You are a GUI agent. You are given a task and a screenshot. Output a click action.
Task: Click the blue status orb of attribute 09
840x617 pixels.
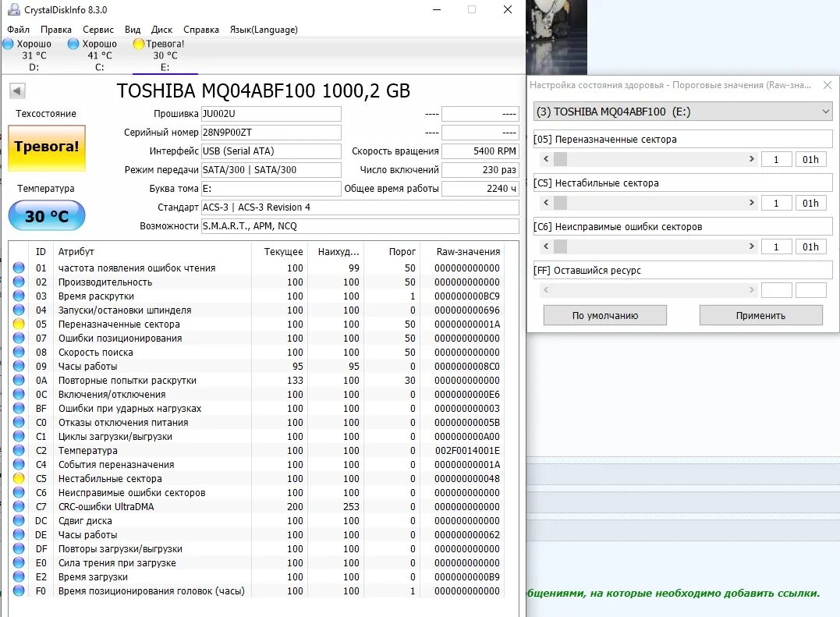point(19,367)
